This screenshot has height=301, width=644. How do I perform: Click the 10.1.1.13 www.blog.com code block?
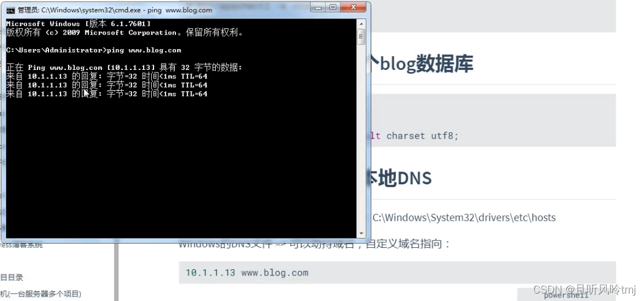tap(397, 273)
